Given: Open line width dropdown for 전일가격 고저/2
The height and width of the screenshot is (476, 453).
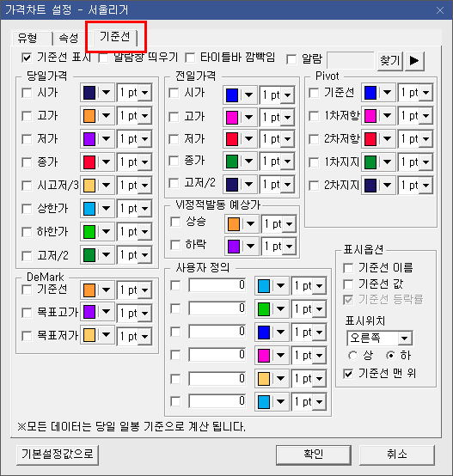Looking at the screenshot, I should click(x=287, y=184).
